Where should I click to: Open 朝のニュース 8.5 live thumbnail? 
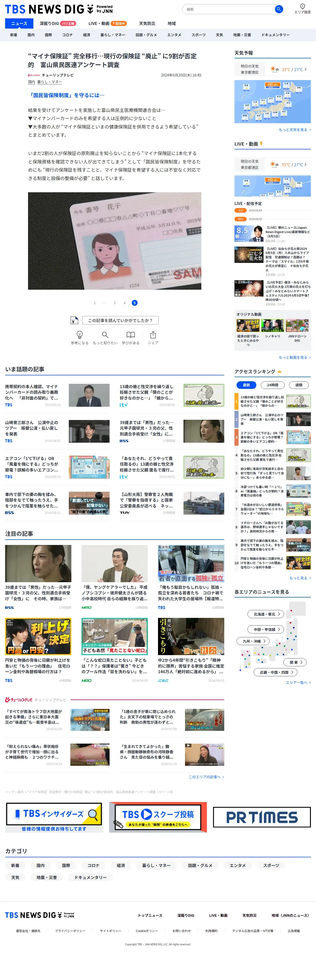click(x=249, y=234)
